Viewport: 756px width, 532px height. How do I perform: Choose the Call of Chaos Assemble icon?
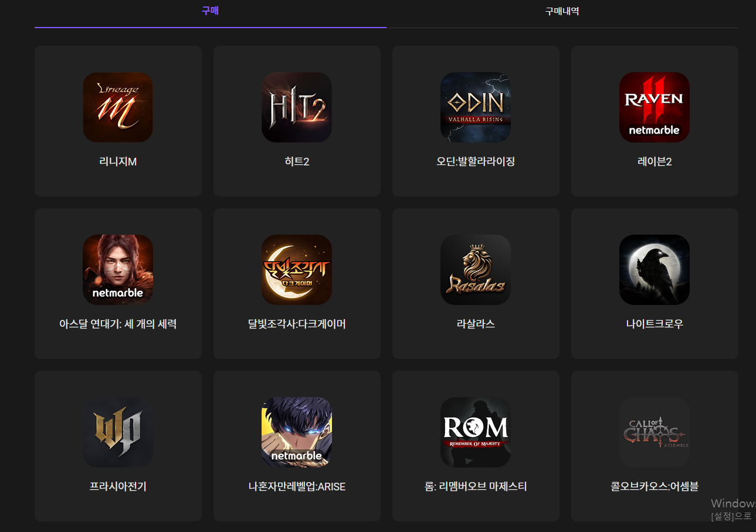coord(655,432)
